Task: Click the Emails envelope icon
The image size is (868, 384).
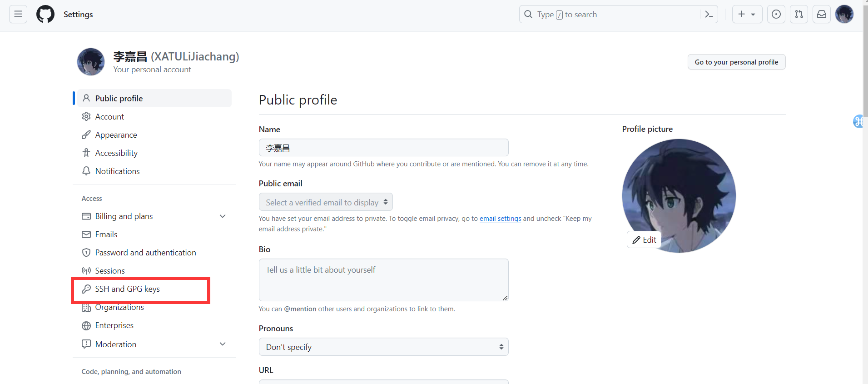Action: (86, 234)
